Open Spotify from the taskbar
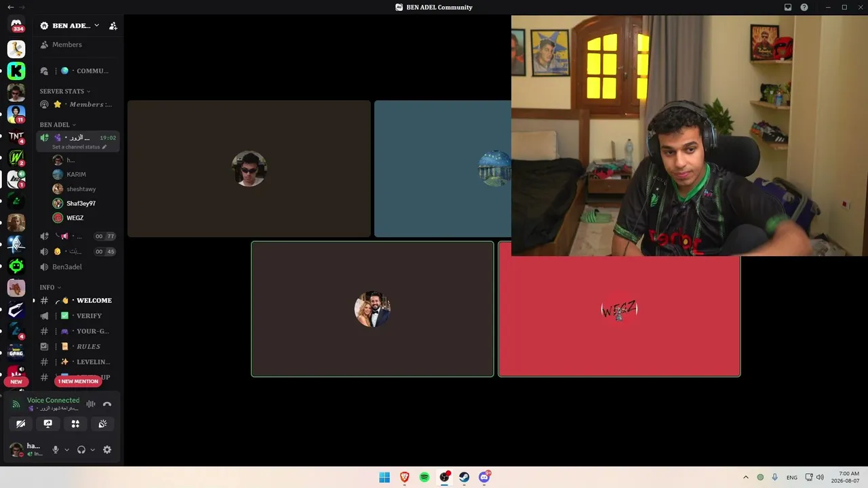 pos(425,477)
